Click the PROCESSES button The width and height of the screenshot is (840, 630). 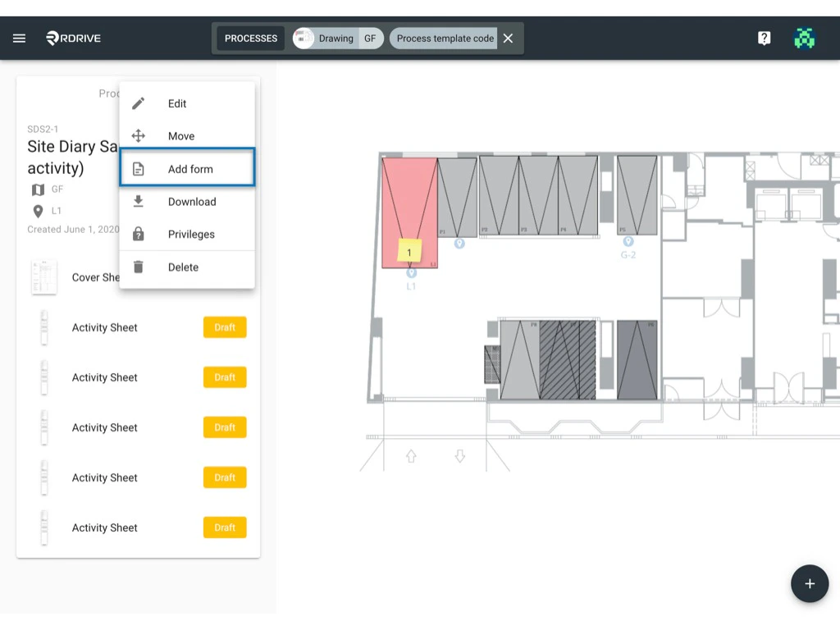pyautogui.click(x=251, y=39)
